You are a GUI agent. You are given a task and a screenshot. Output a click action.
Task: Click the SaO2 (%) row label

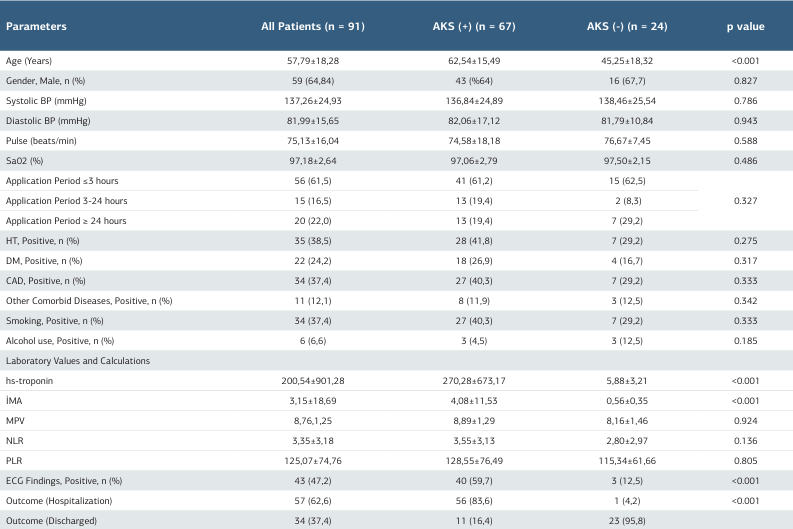point(25,159)
